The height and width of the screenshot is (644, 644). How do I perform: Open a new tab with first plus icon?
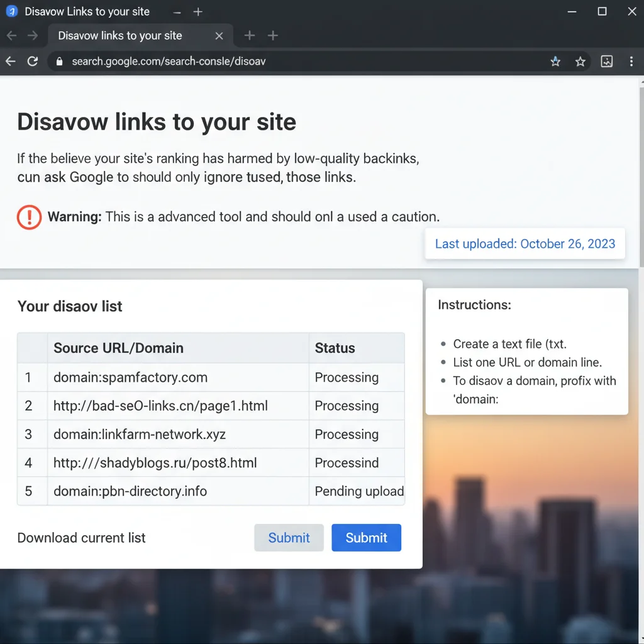[249, 36]
